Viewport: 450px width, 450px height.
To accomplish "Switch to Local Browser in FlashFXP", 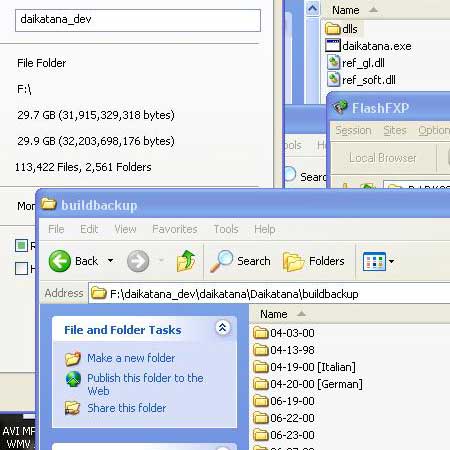I will [x=382, y=158].
